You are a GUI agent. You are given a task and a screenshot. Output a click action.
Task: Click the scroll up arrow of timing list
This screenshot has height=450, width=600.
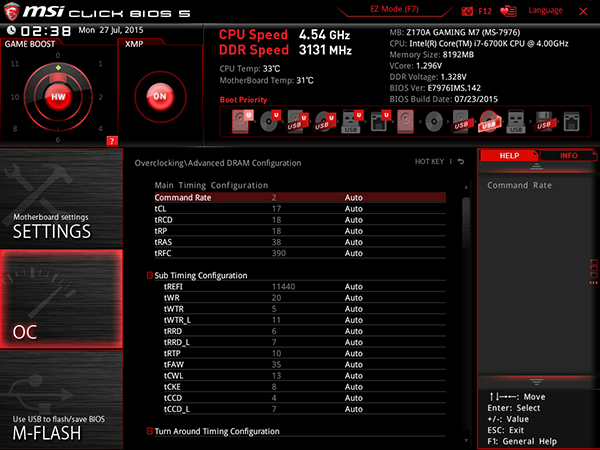(466, 187)
